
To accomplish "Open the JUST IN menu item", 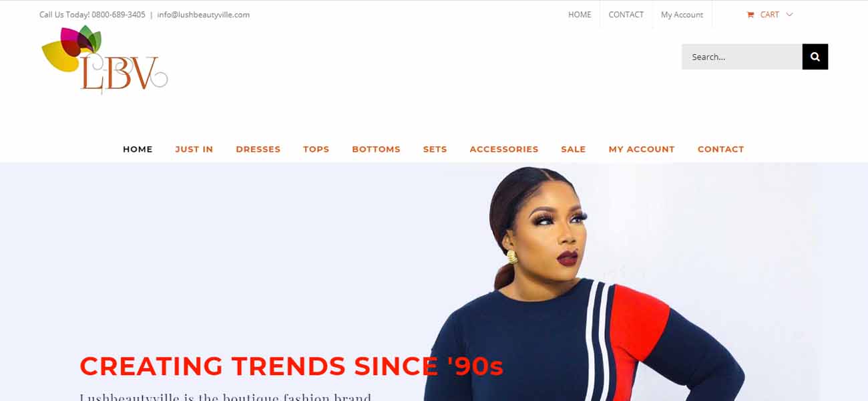I will click(x=194, y=149).
